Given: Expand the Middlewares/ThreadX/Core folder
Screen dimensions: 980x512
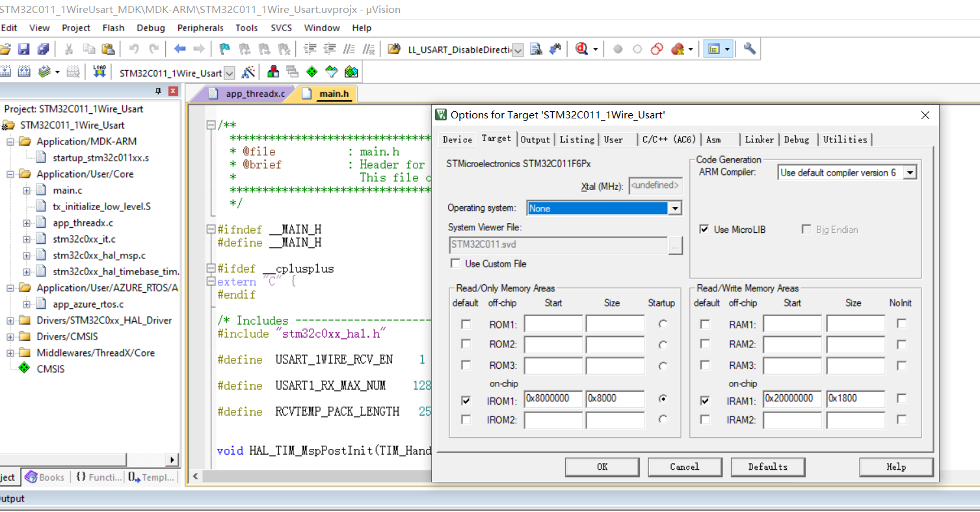Looking at the screenshot, I should click(x=10, y=353).
